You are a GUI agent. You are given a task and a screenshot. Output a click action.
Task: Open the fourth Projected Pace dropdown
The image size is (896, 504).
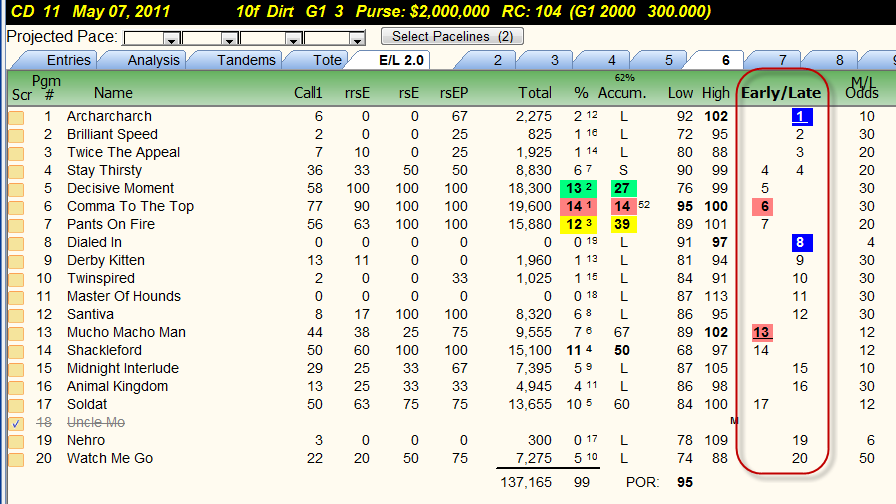tap(357, 39)
